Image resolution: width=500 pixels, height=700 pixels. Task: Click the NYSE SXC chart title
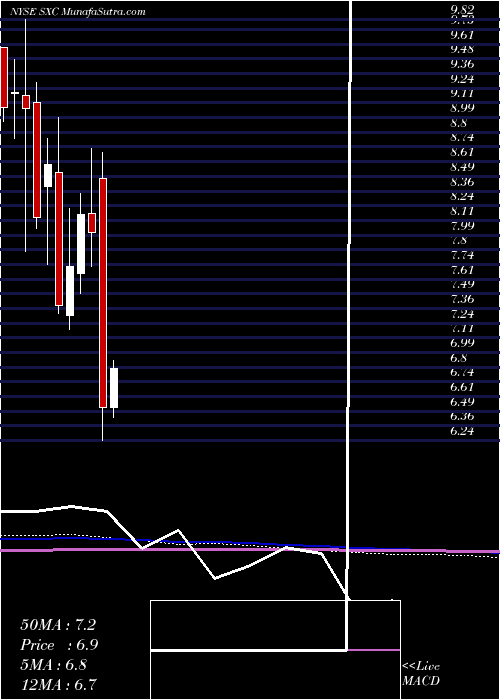78,12
